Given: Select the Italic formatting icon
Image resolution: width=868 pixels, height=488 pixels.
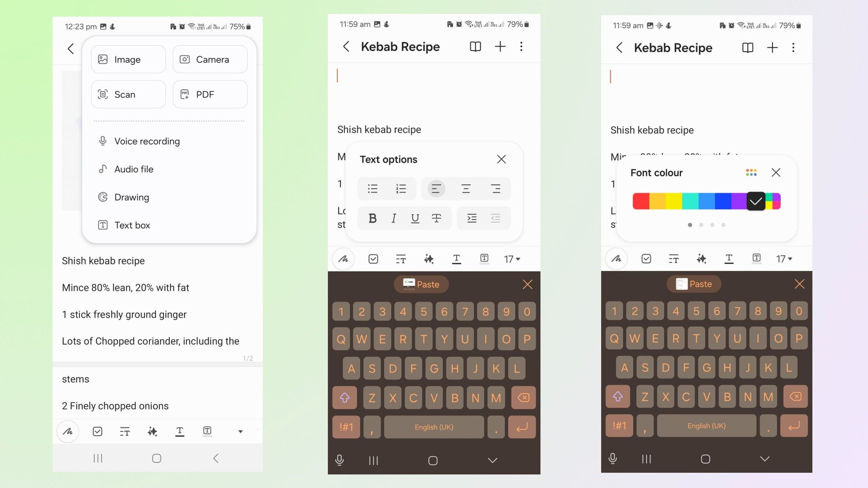Looking at the screenshot, I should 394,218.
